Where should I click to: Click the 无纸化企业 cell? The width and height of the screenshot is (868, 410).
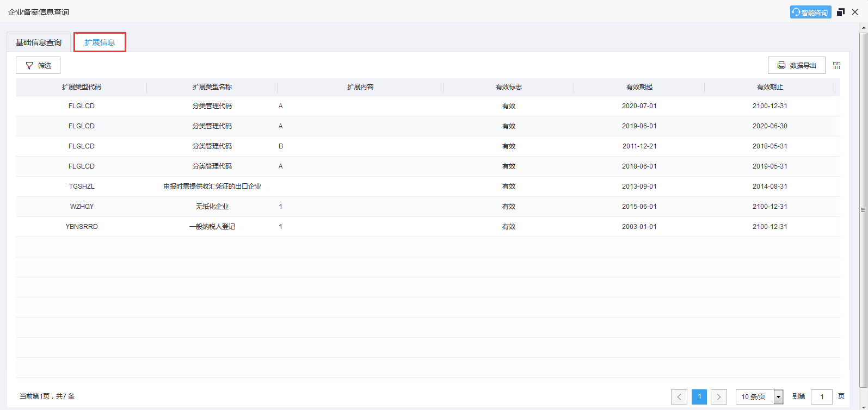pos(212,207)
